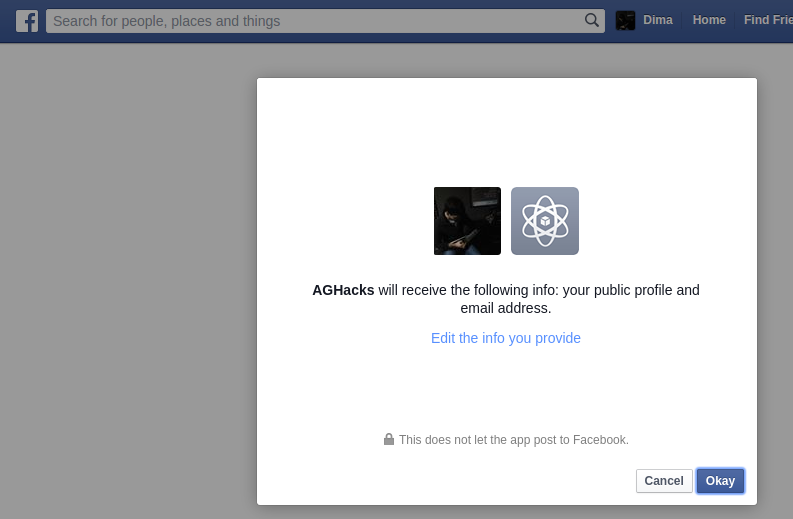Click the lock icon near privacy note
793x519 pixels.
[x=388, y=439]
